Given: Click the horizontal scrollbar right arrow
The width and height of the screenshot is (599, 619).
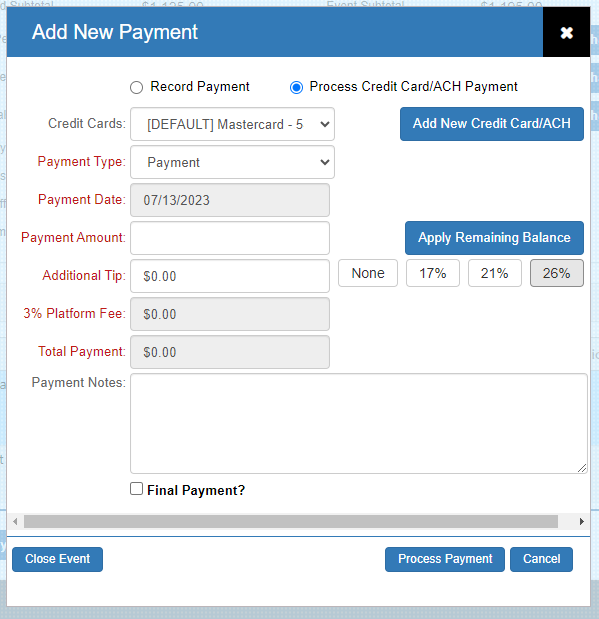Looking at the screenshot, I should (581, 521).
